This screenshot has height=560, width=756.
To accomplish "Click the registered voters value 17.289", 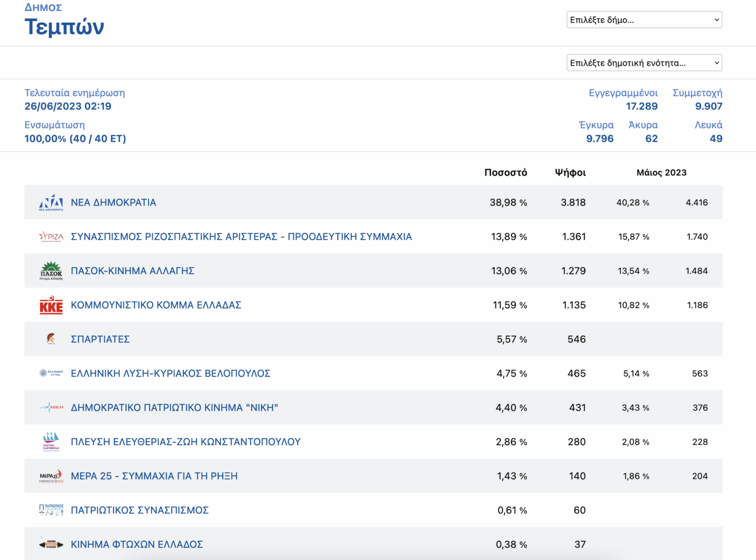I will [x=642, y=106].
